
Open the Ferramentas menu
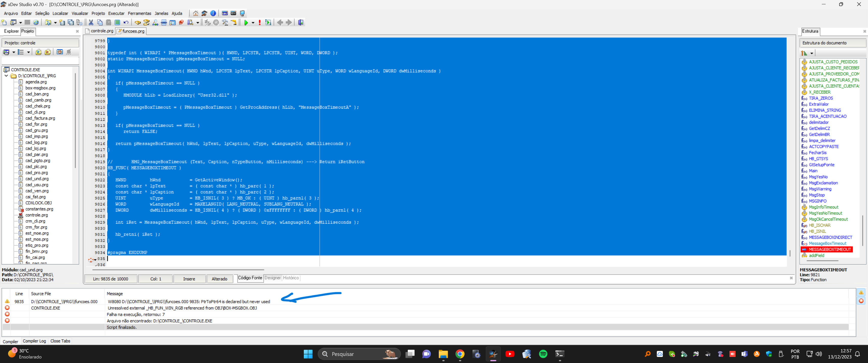point(139,13)
